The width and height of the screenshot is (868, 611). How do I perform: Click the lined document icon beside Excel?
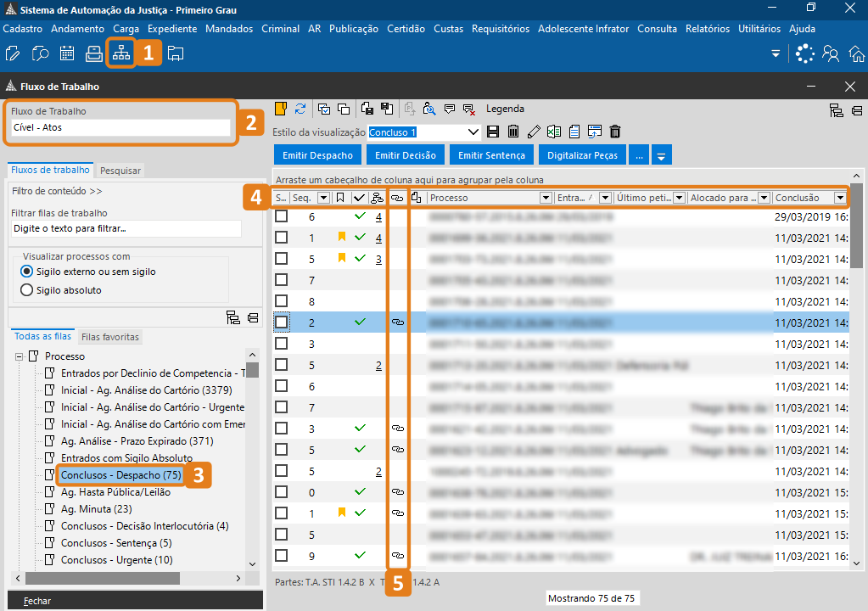coord(574,132)
